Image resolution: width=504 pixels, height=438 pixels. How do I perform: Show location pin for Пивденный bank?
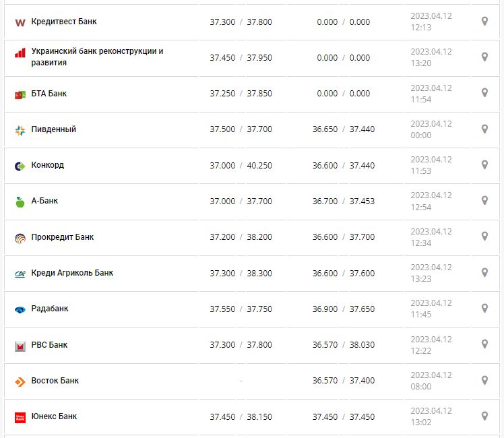click(484, 129)
